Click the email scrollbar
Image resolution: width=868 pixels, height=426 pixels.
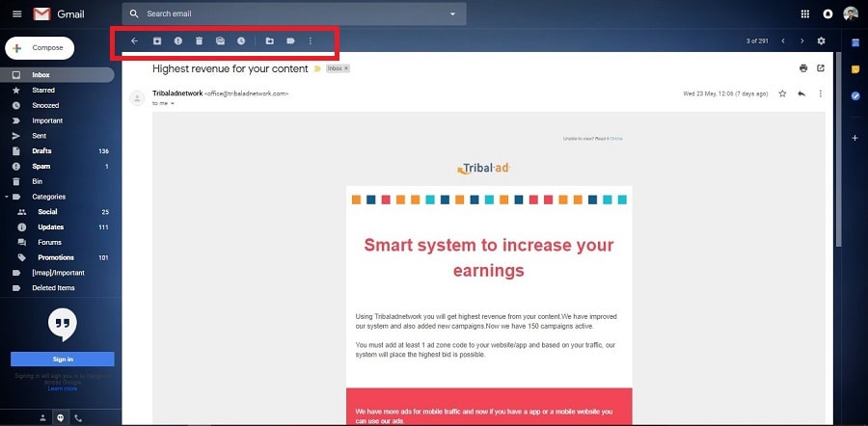(838, 149)
